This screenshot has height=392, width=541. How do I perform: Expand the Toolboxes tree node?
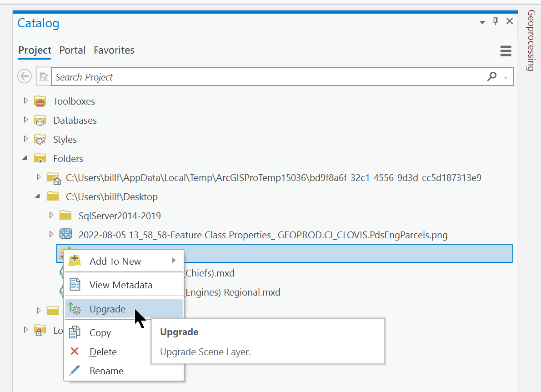coord(25,101)
